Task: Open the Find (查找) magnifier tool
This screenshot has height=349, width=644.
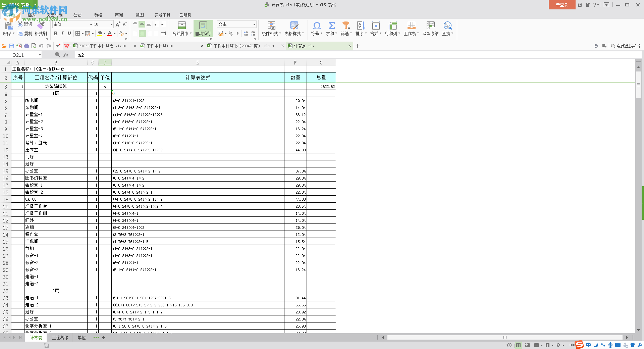Action: (x=447, y=26)
